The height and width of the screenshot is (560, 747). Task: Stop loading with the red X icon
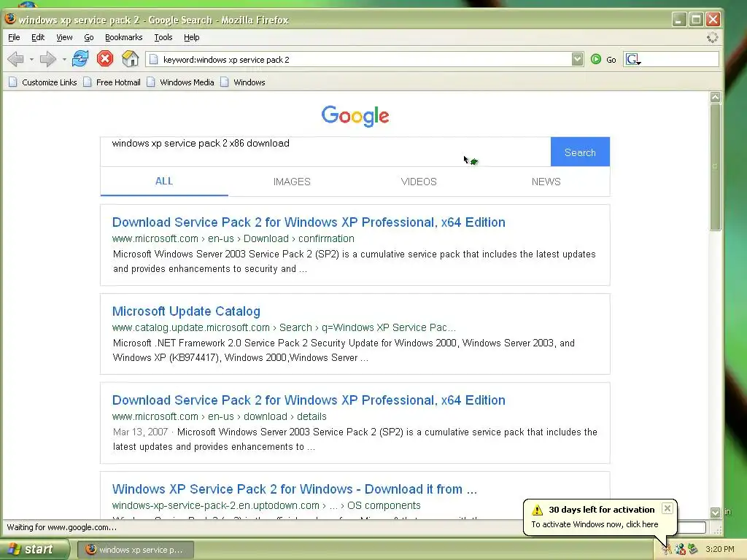click(105, 58)
